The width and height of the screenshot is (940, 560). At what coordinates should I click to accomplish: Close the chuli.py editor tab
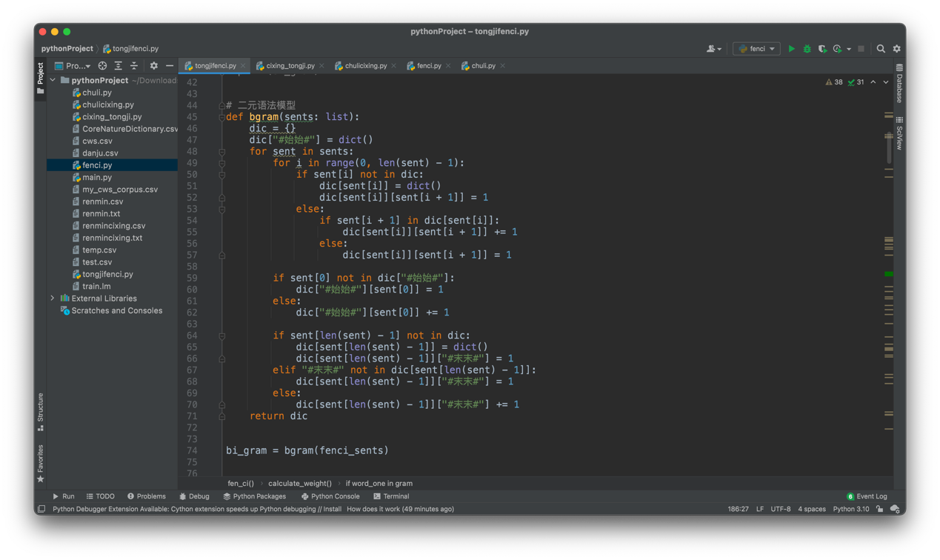503,66
